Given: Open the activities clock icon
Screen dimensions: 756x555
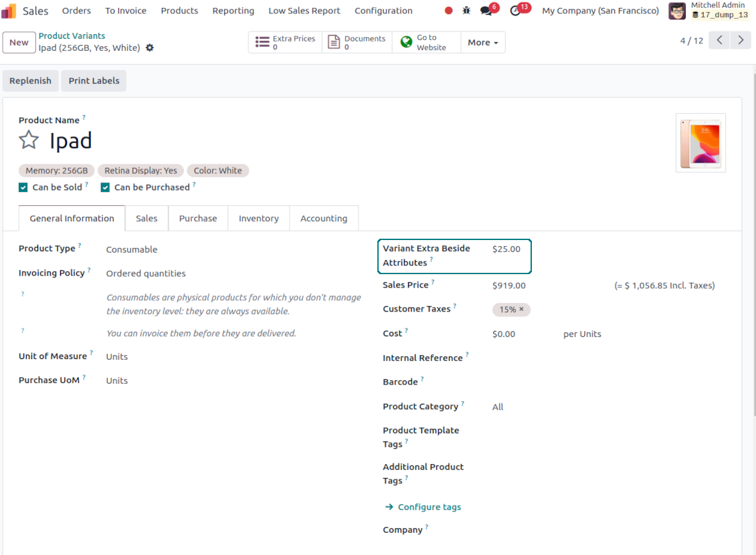Looking at the screenshot, I should pos(515,11).
